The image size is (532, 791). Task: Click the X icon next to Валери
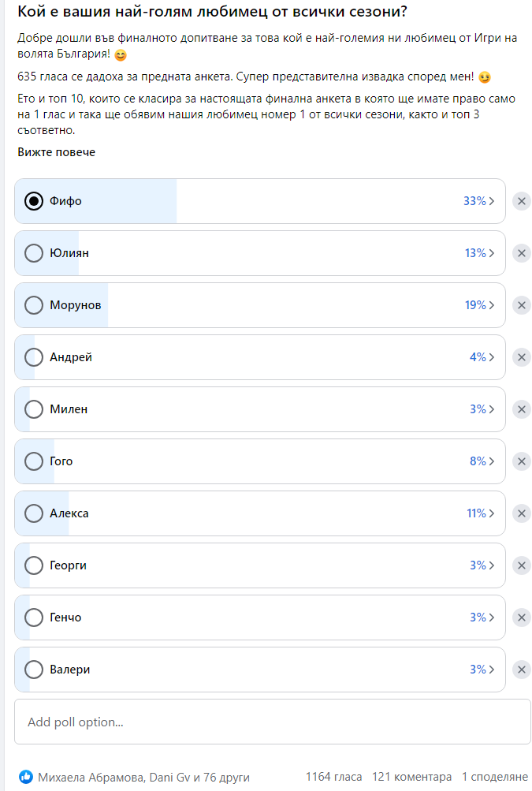click(522, 670)
